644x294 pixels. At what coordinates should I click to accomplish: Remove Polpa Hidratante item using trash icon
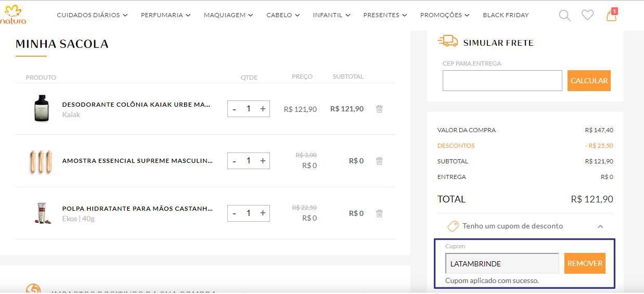pos(379,213)
